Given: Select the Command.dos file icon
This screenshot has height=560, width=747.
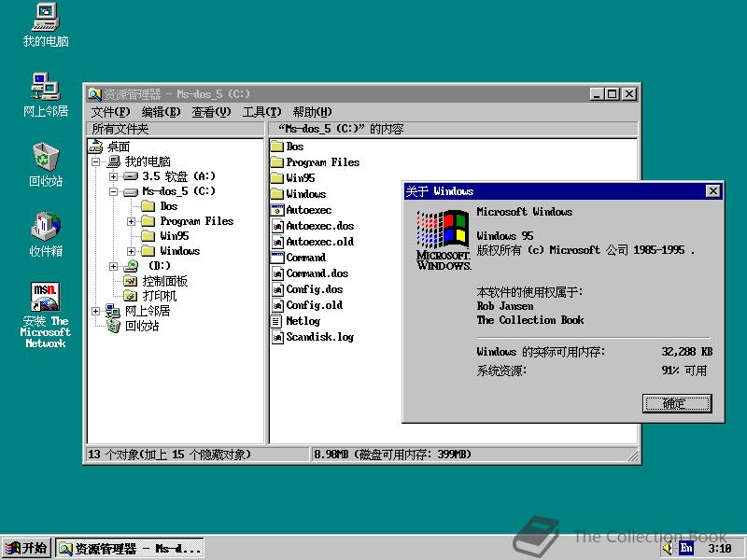Looking at the screenshot, I should (277, 273).
